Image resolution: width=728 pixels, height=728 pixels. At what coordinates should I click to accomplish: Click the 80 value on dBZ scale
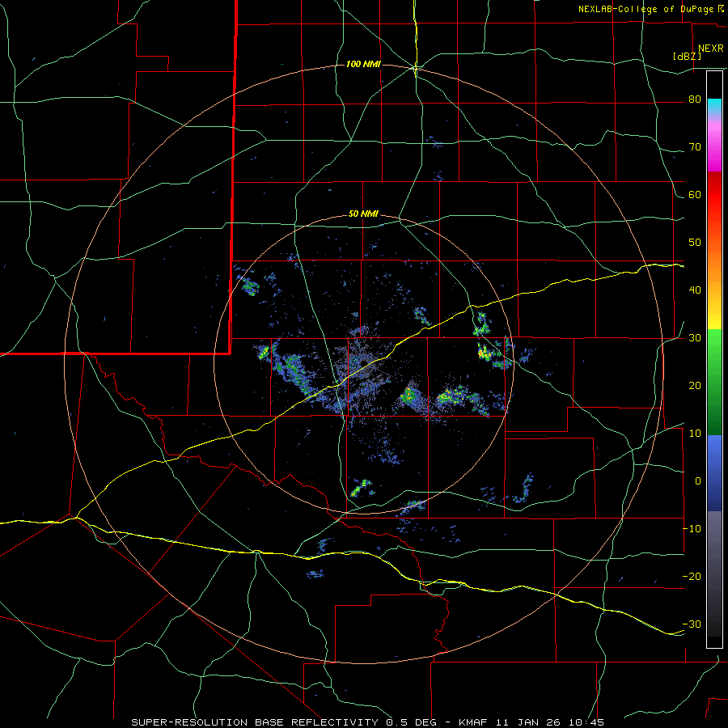tap(695, 99)
